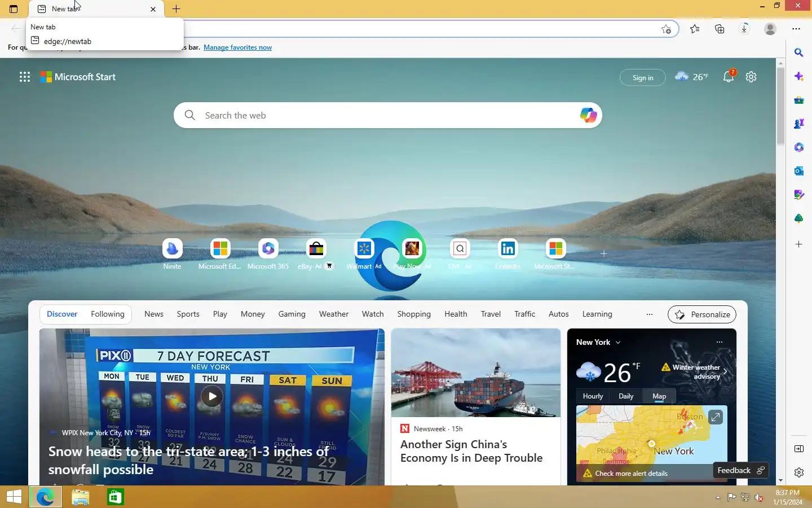The width and height of the screenshot is (812, 508).
Task: Open the profile avatar icon
Action: [x=770, y=29]
